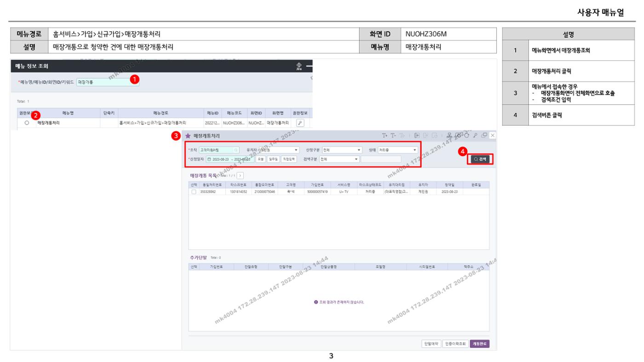Image resolution: width=644 pixels, height=362 pixels.
Task: Click the 권한정보 key icon in the 매장개통처리 row
Action: (300, 123)
